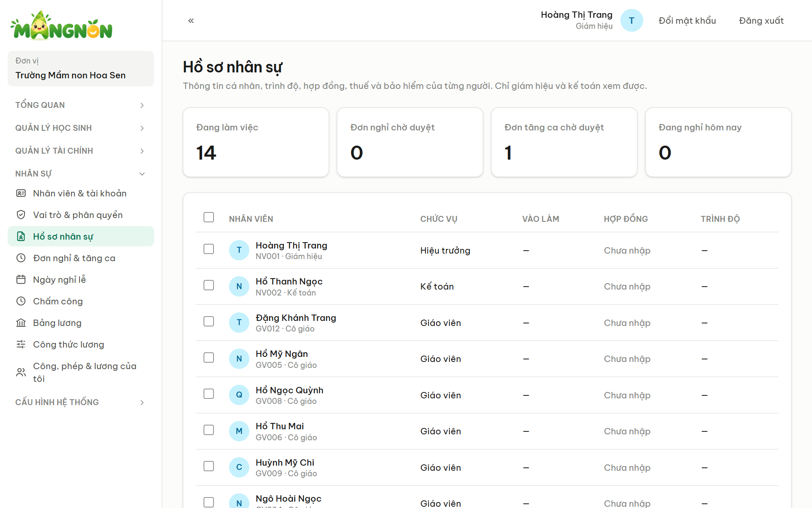Open the Đơn vị school selector

point(81,69)
